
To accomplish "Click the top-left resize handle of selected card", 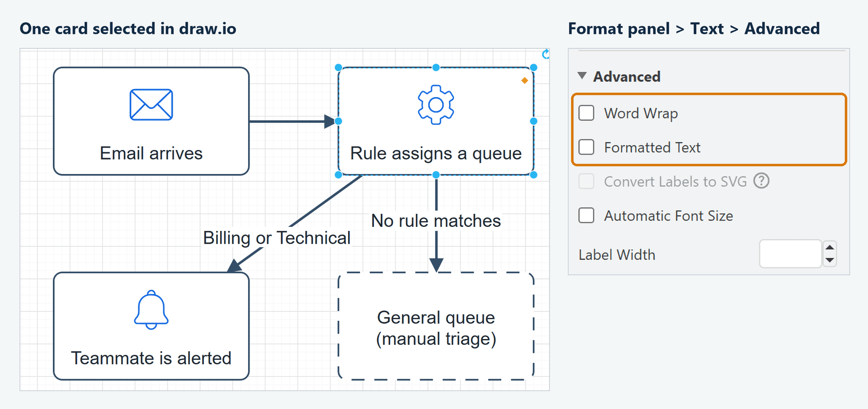I will click(338, 67).
